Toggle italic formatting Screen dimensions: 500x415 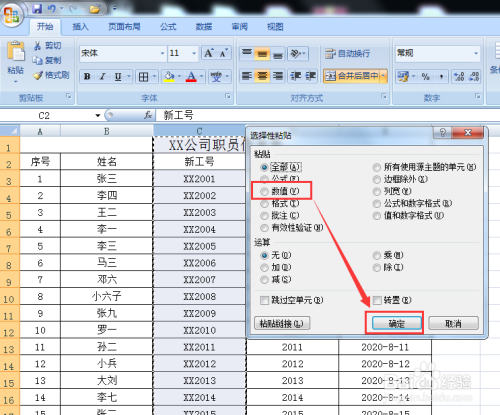103,77
